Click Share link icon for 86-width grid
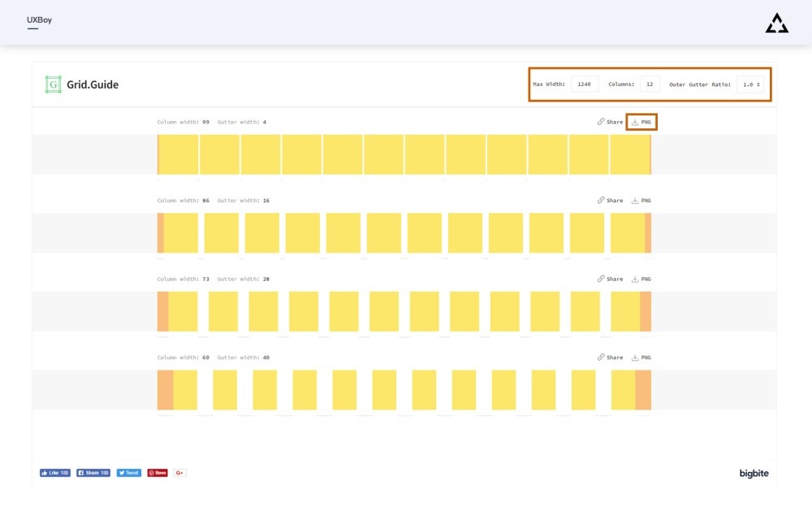This screenshot has height=507, width=812. [601, 200]
